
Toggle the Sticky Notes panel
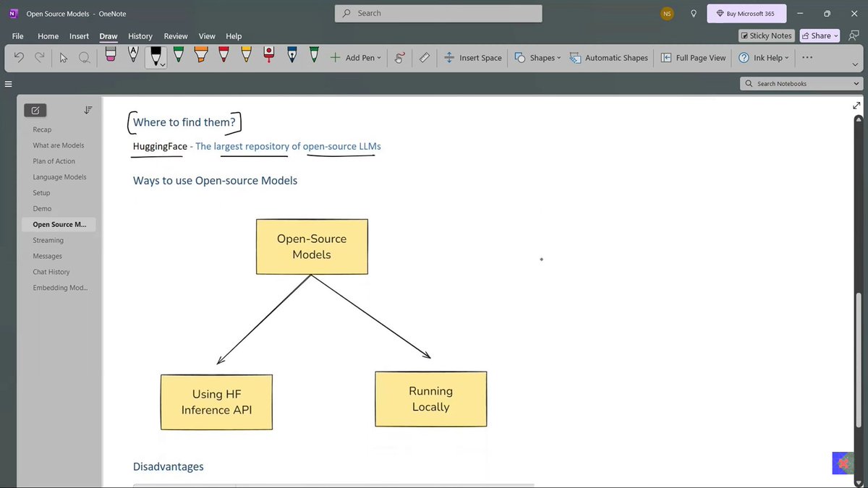(766, 35)
